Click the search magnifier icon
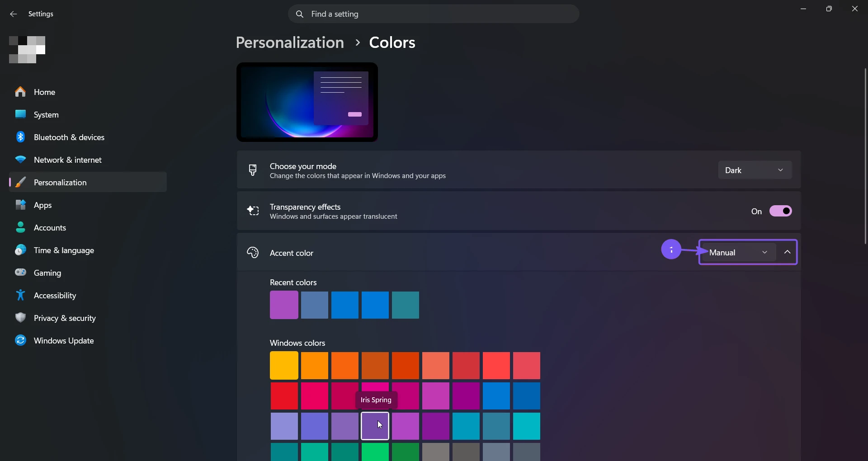868x461 pixels. [299, 14]
